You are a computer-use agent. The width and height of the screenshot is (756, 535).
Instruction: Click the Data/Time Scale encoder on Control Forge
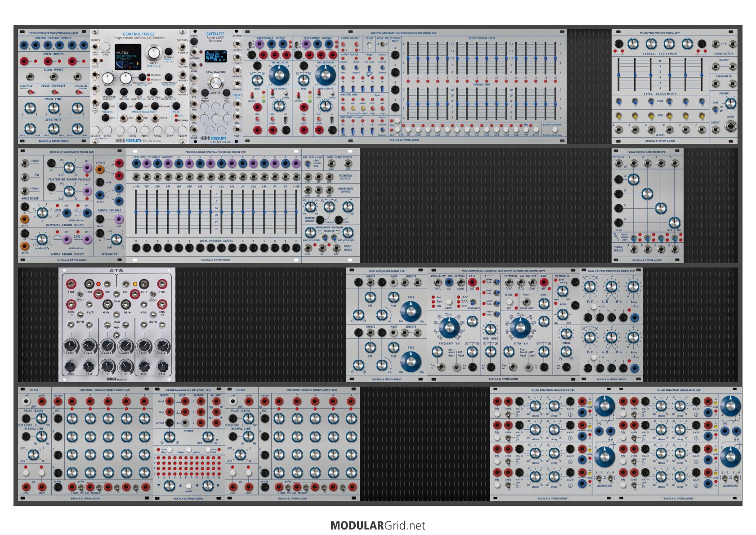pos(153,52)
